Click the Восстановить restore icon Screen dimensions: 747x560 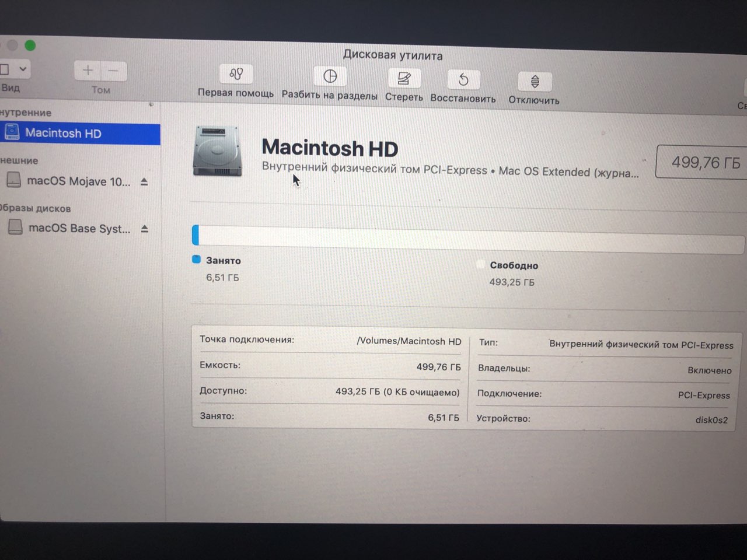[x=463, y=79]
